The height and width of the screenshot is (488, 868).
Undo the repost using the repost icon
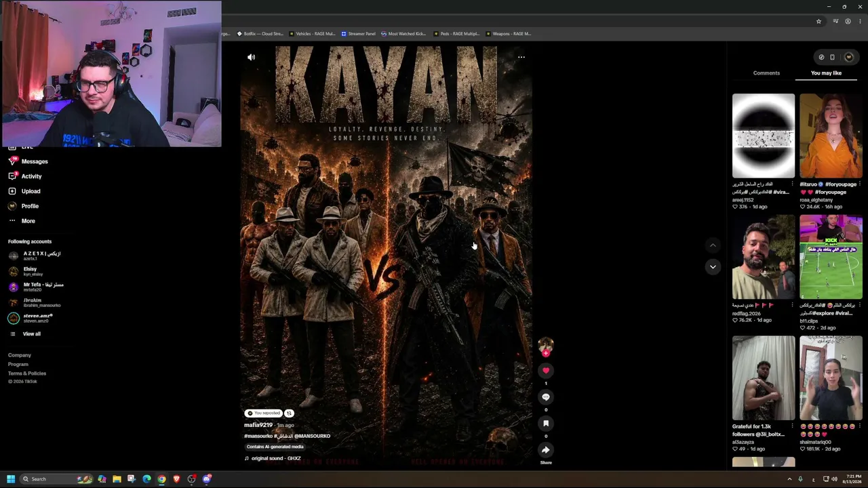[289, 413]
